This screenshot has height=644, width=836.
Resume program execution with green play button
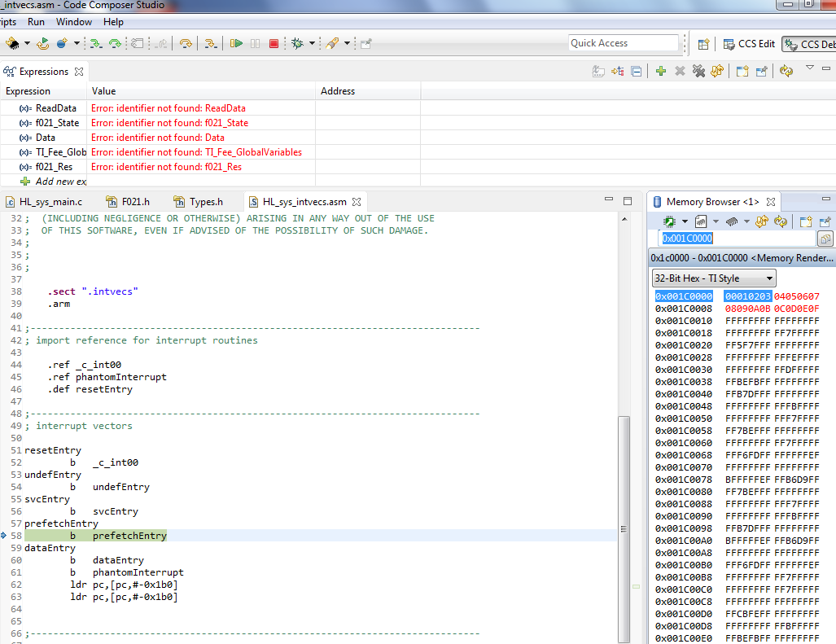tap(236, 43)
